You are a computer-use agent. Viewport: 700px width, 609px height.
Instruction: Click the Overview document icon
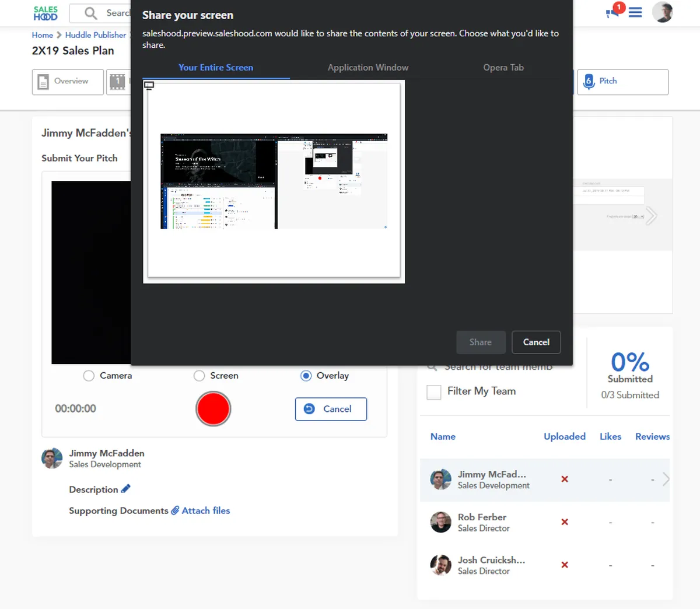tap(43, 82)
